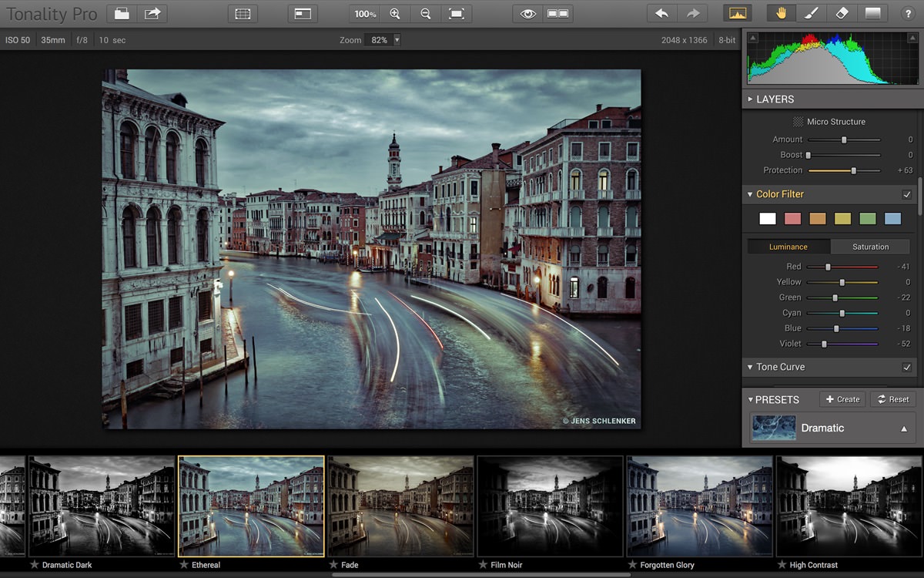Click the Blue luminance slider
Viewport: 924px width, 578px height.
click(842, 328)
